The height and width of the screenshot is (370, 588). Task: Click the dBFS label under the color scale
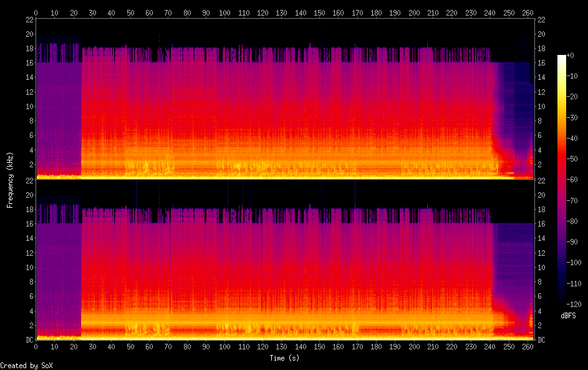(568, 316)
